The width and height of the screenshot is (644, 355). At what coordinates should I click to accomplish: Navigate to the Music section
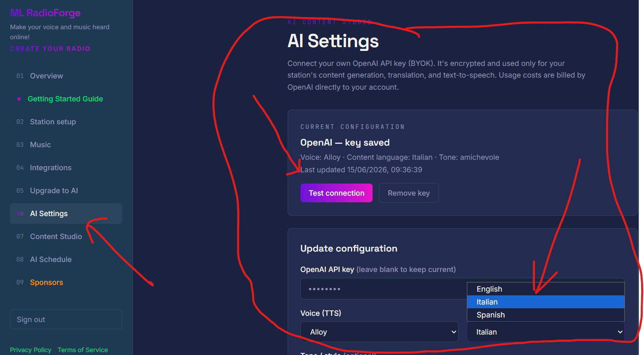pos(66,145)
